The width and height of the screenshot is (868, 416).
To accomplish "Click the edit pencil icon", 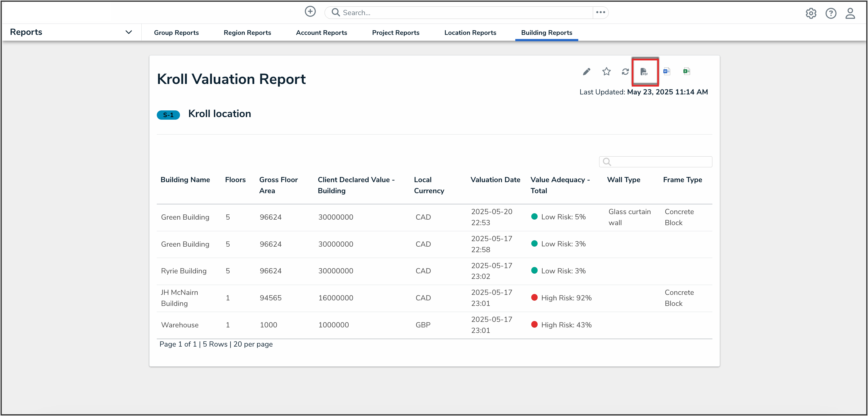I will [x=586, y=71].
